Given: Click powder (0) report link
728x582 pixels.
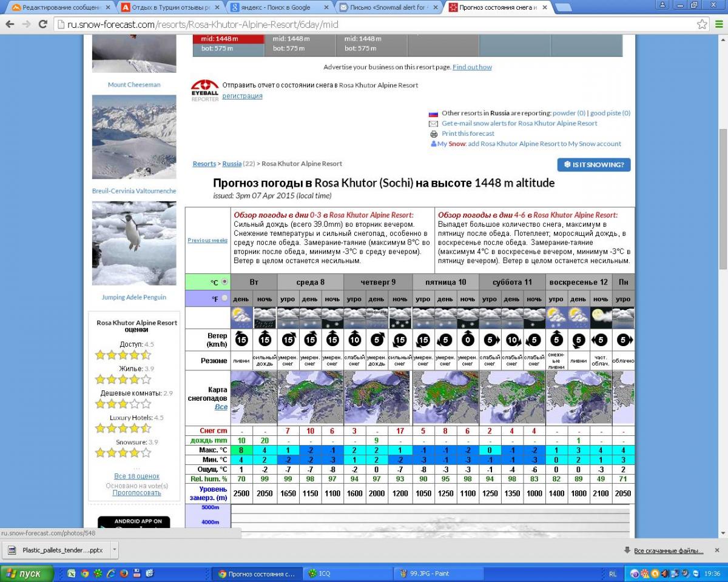Looking at the screenshot, I should [569, 113].
